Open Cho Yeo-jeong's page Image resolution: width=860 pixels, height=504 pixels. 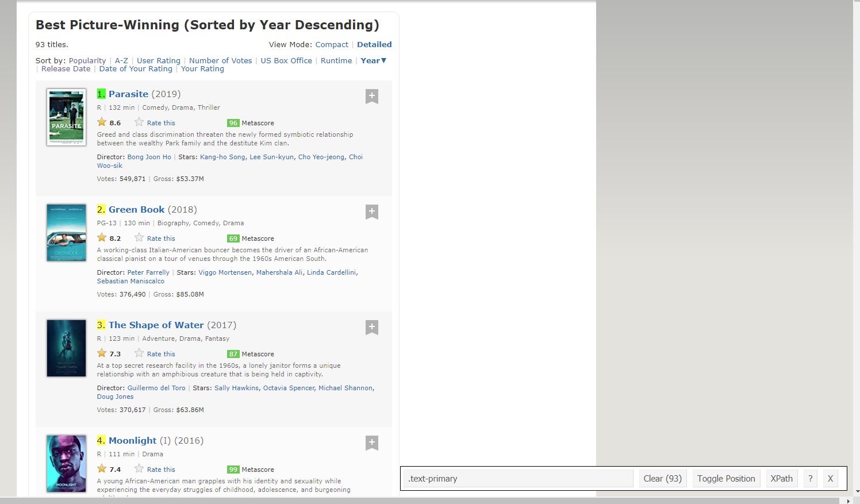point(321,157)
